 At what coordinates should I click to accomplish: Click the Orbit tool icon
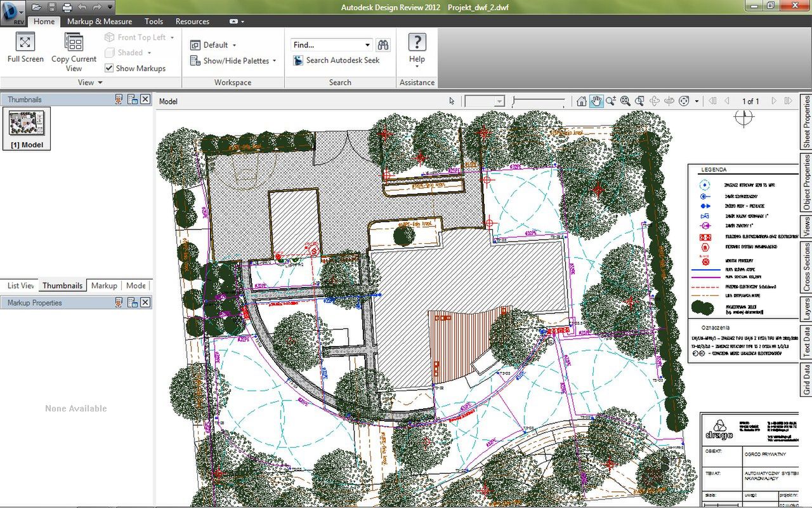[x=655, y=101]
